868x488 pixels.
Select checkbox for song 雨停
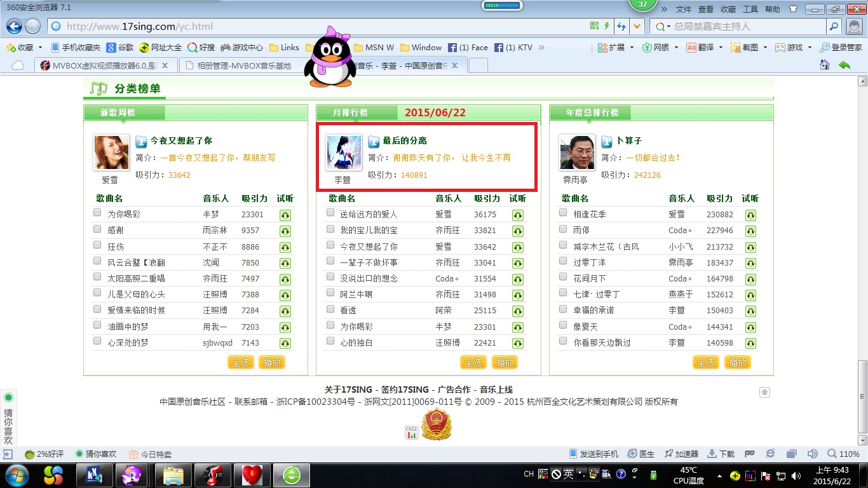[563, 229]
